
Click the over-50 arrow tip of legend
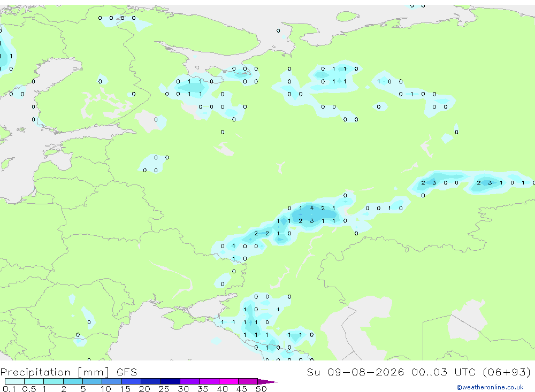[267, 382]
